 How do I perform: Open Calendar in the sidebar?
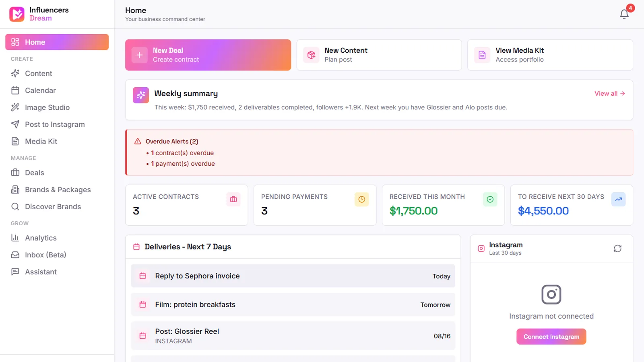[x=57, y=90]
